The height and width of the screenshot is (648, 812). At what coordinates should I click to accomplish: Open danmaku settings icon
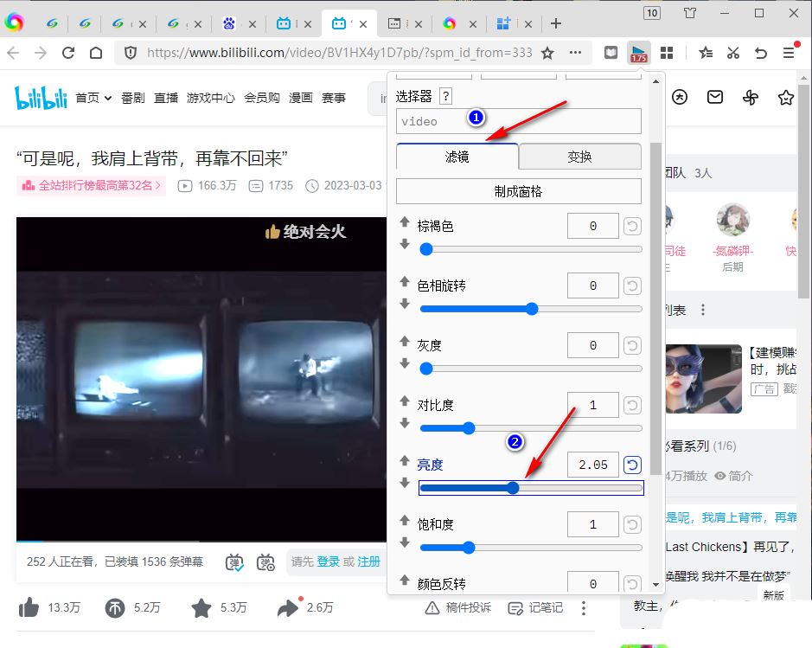pyautogui.click(x=265, y=562)
